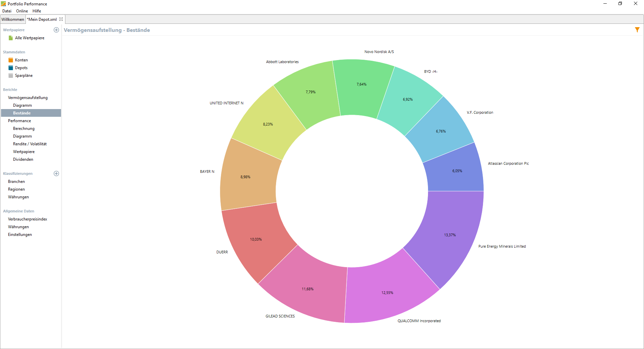644x349 pixels.
Task: Open Verbraucherpreisindex
Action: pos(28,219)
